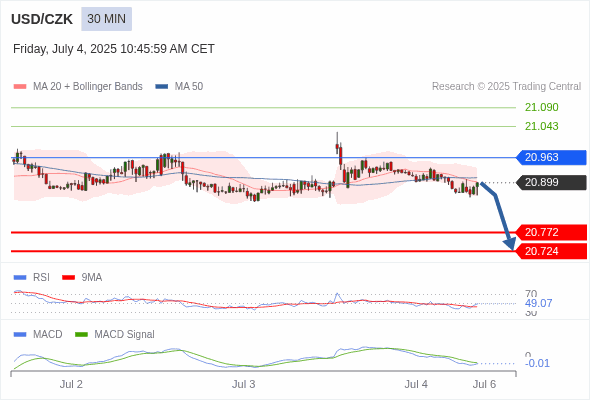Select the 20.899 current price tag
This screenshot has height=400, width=590.
(x=551, y=183)
